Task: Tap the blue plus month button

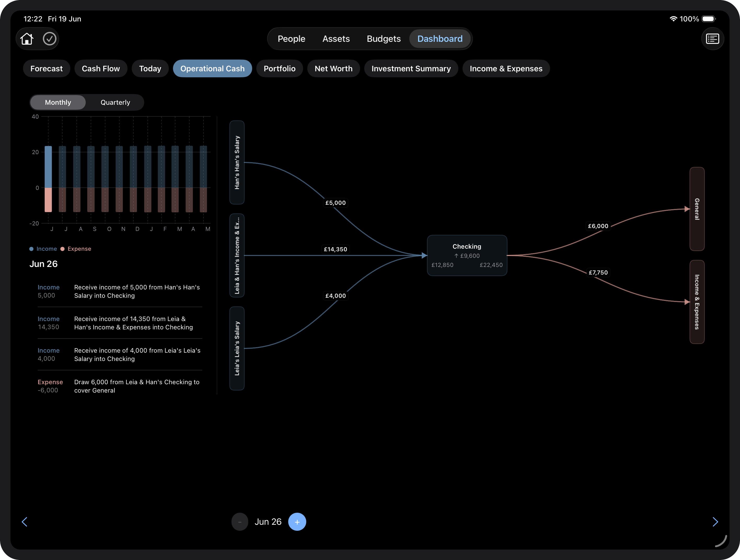Action: pyautogui.click(x=297, y=522)
